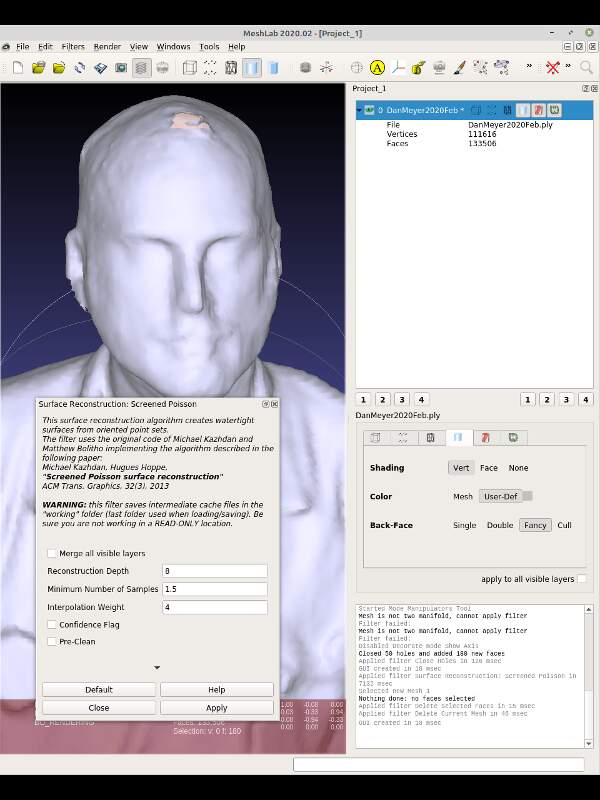Create a new empty project
Viewport: 600px width, 800px height.
[x=18, y=68]
